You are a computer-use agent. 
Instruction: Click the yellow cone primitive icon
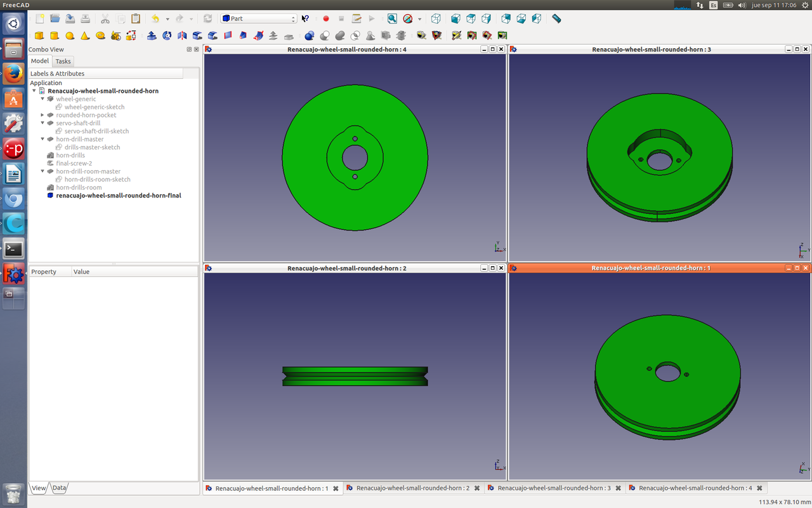click(x=85, y=36)
